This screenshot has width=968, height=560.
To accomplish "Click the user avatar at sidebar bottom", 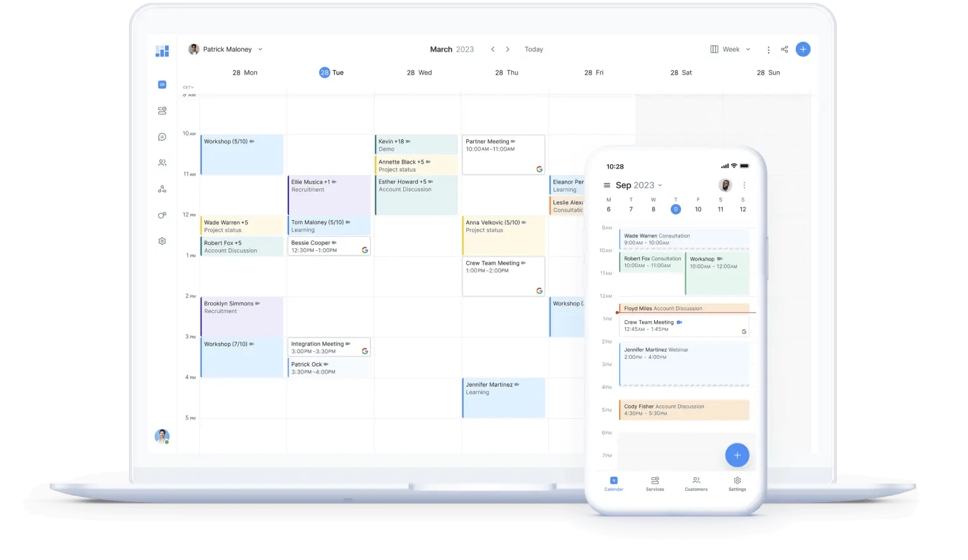I will 162,436.
